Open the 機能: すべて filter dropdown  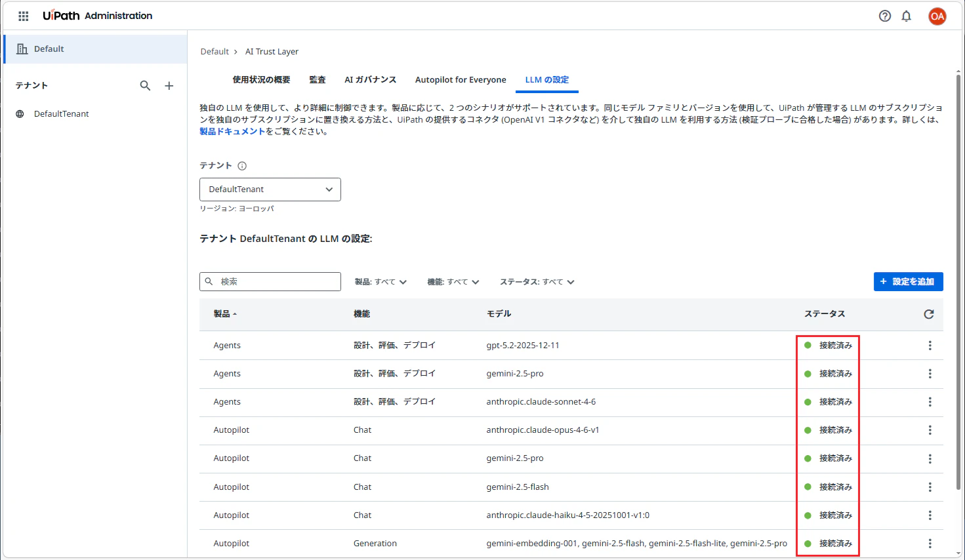[x=453, y=282]
